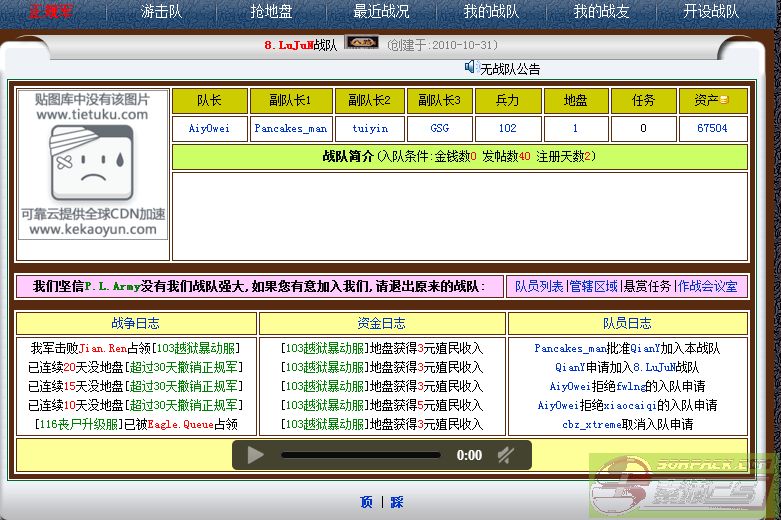Viewport: 781px width, 520px height.
Task: Open the 作战会议室 link
Action: [x=708, y=286]
